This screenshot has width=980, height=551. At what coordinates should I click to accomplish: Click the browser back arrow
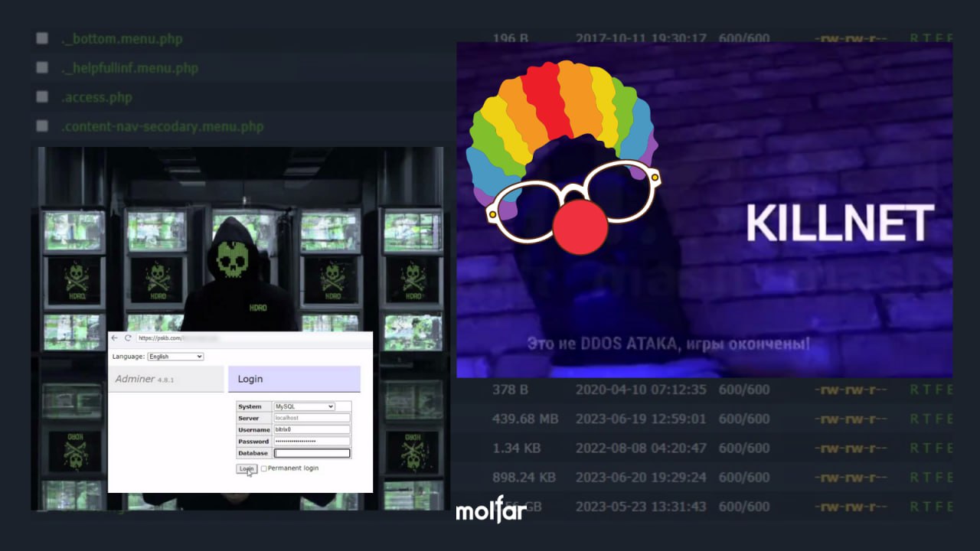click(115, 337)
